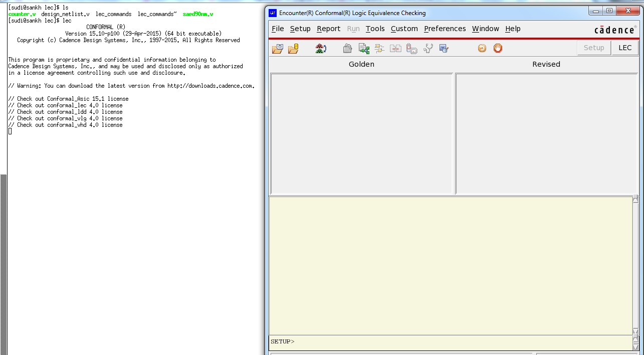Open the File menu

tap(278, 29)
